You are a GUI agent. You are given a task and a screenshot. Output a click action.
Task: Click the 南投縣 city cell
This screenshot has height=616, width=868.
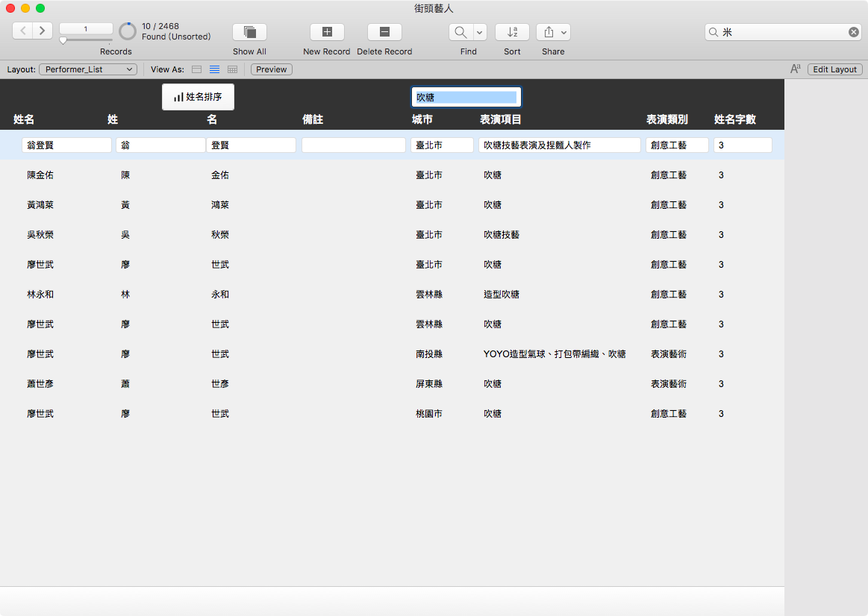(429, 354)
